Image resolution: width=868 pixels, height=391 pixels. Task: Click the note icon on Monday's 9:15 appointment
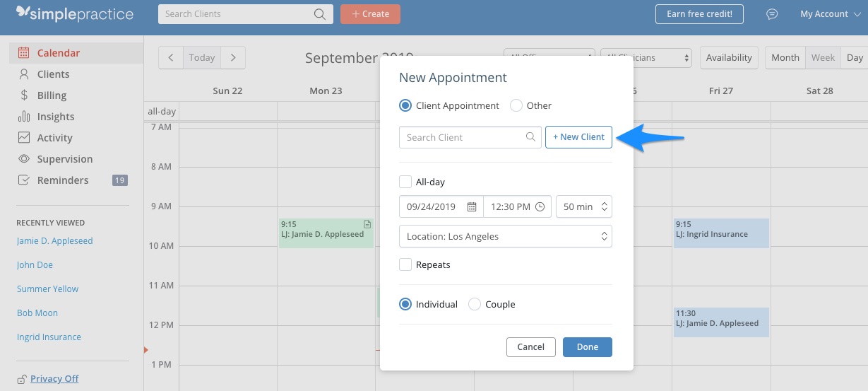(367, 224)
